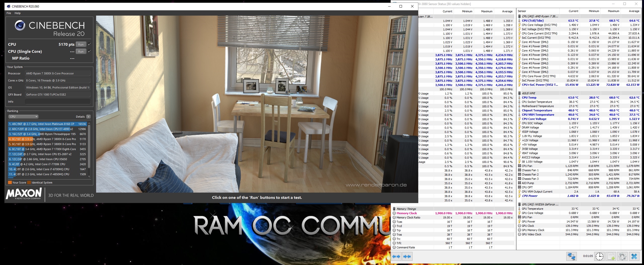This screenshot has width=644, height=265.
Task: Click the Cinebench title bar app icon
Action: tap(9, 6)
